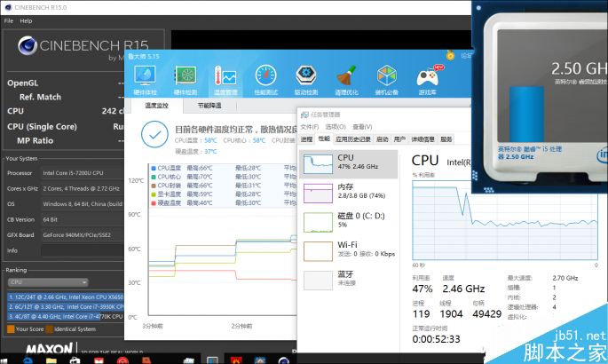Switch to the 用户 tab in Task Manager
Image resolution: width=608 pixels, height=364 pixels.
pos(399,139)
